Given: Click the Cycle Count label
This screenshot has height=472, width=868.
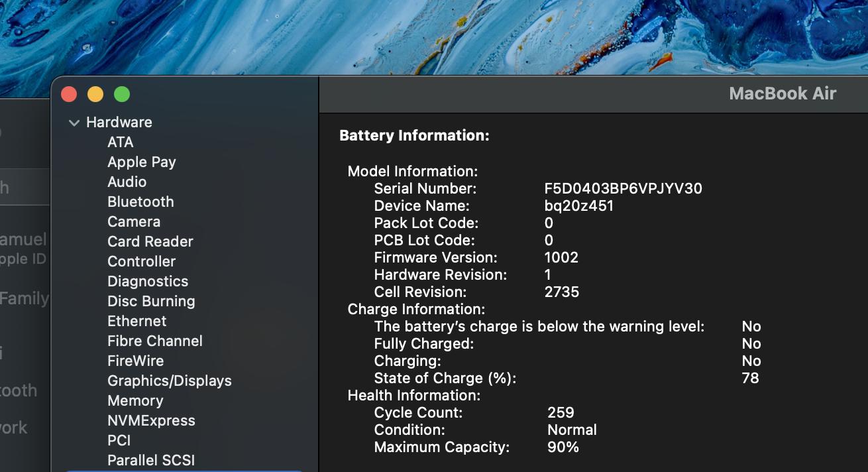Looking at the screenshot, I should [419, 412].
